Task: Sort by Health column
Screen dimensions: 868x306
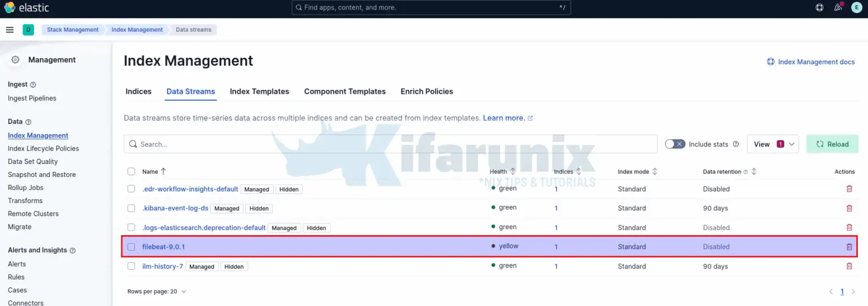Action: coord(513,171)
